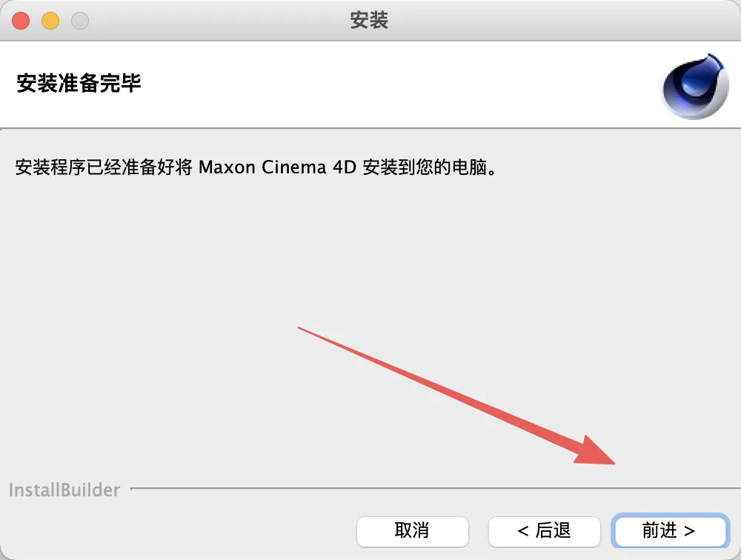Go back with the < 后退 button
The image size is (741, 560).
545,531
